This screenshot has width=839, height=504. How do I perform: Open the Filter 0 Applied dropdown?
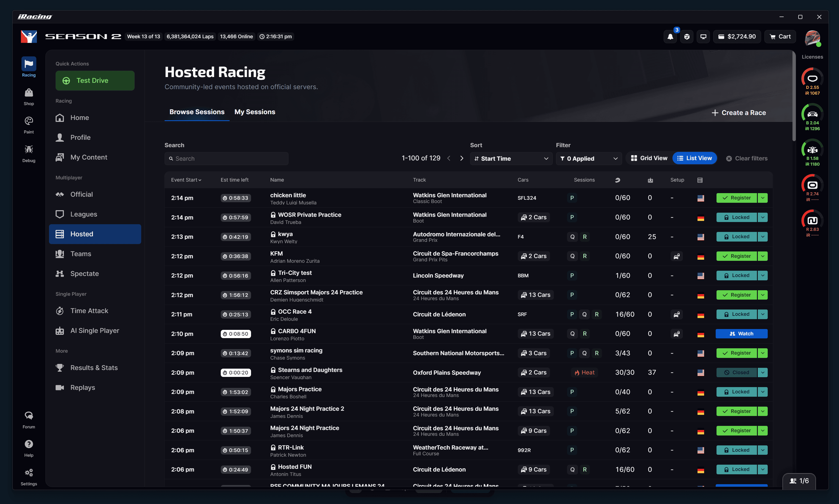click(589, 159)
